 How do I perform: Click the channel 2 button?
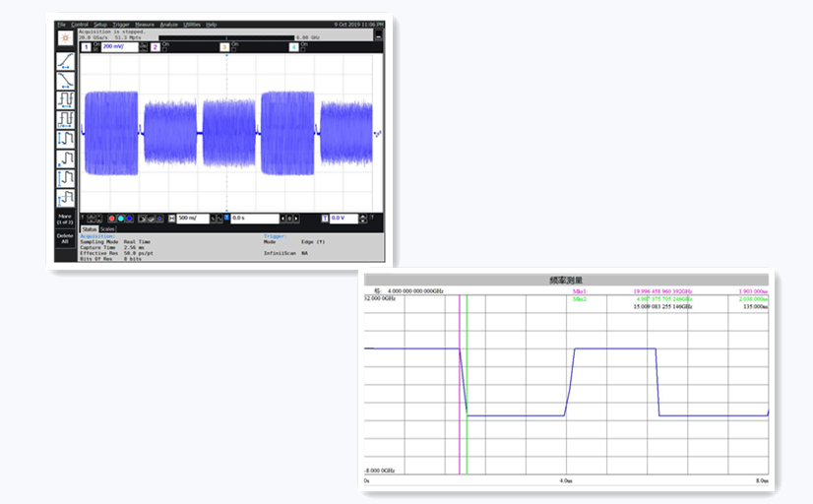[x=155, y=46]
